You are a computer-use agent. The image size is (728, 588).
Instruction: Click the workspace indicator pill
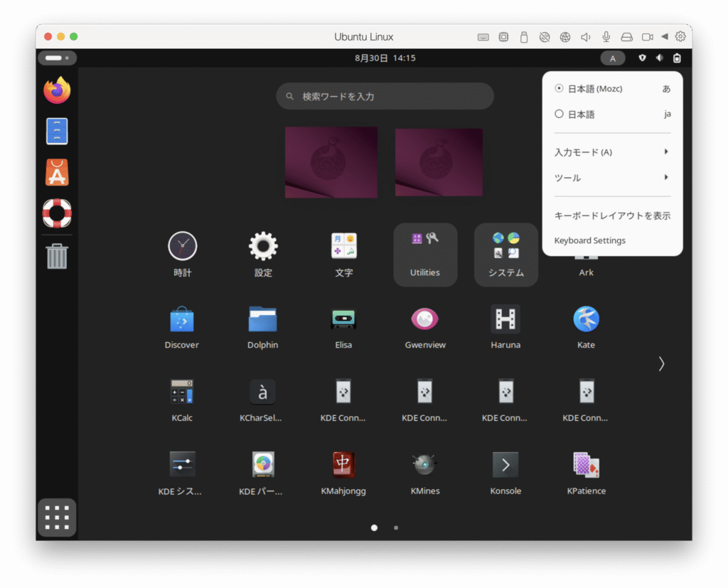(57, 58)
